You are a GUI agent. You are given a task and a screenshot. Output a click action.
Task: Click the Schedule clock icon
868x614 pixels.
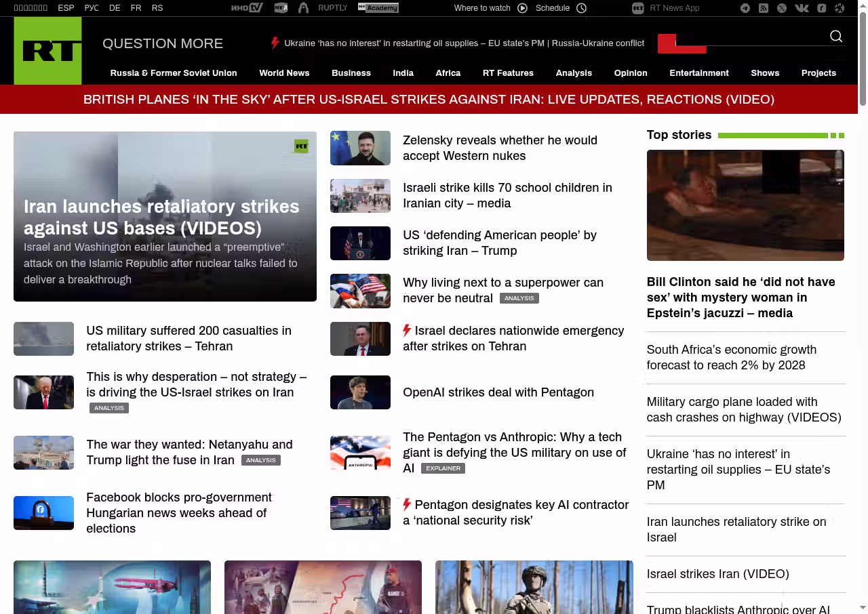point(581,8)
